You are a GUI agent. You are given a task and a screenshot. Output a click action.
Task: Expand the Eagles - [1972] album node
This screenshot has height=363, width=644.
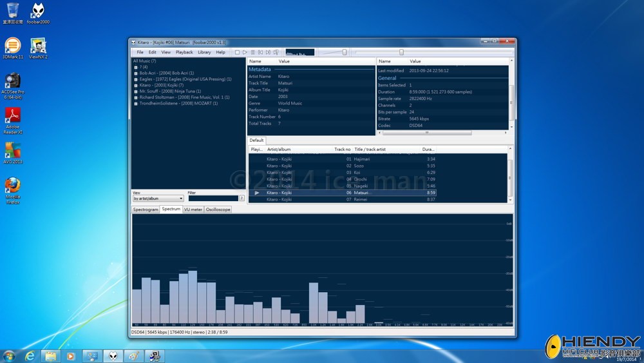click(136, 79)
